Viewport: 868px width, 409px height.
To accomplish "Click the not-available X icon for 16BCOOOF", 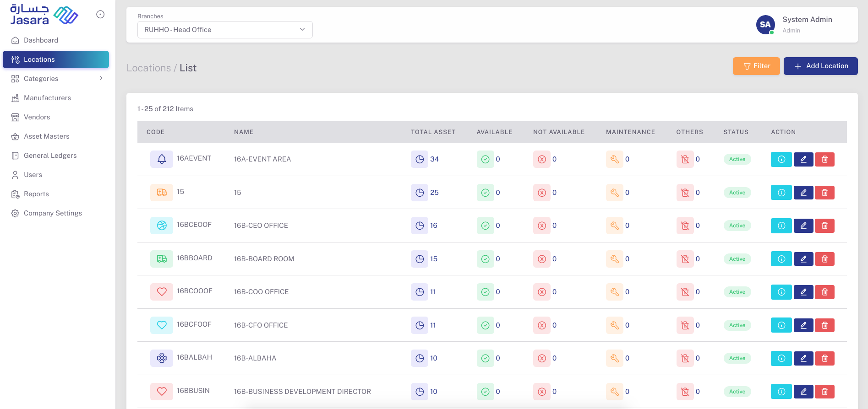I will (x=541, y=292).
